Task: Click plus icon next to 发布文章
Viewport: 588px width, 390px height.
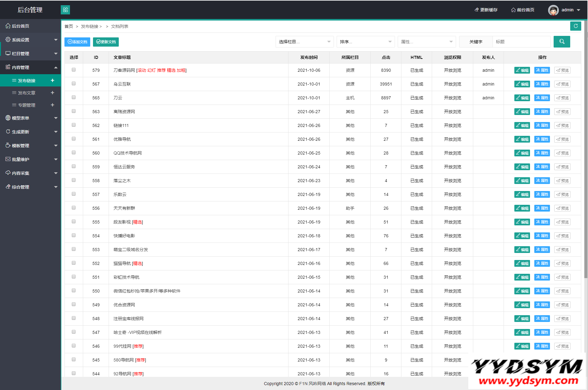Action: [x=52, y=93]
